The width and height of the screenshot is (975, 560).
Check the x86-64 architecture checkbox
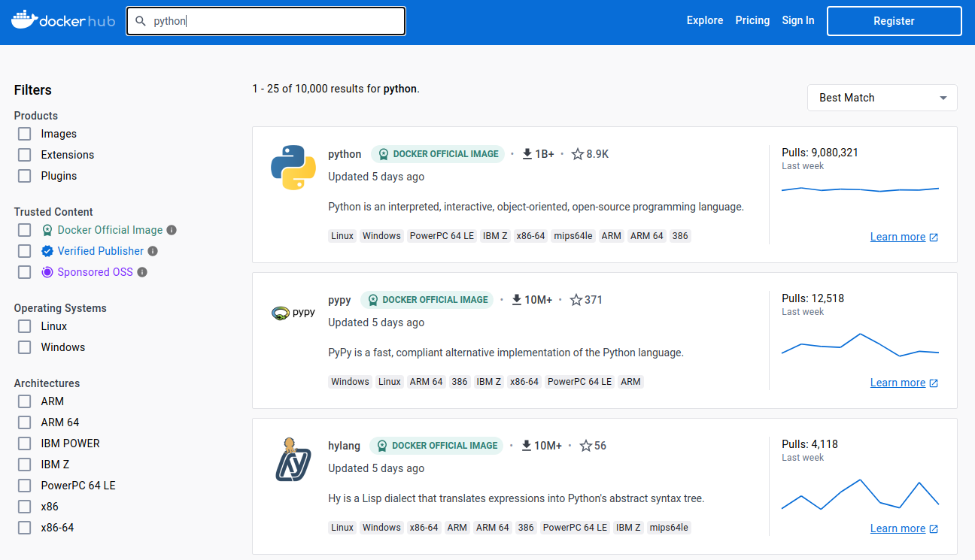[x=25, y=528]
